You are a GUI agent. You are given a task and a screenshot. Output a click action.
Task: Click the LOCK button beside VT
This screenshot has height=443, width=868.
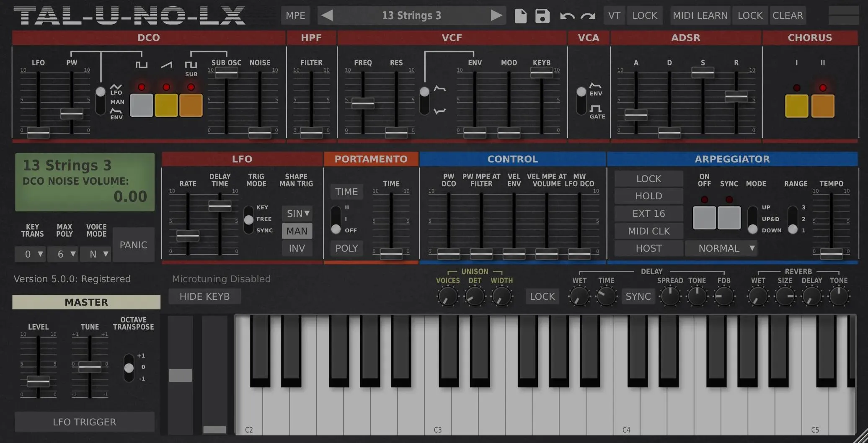coord(645,15)
